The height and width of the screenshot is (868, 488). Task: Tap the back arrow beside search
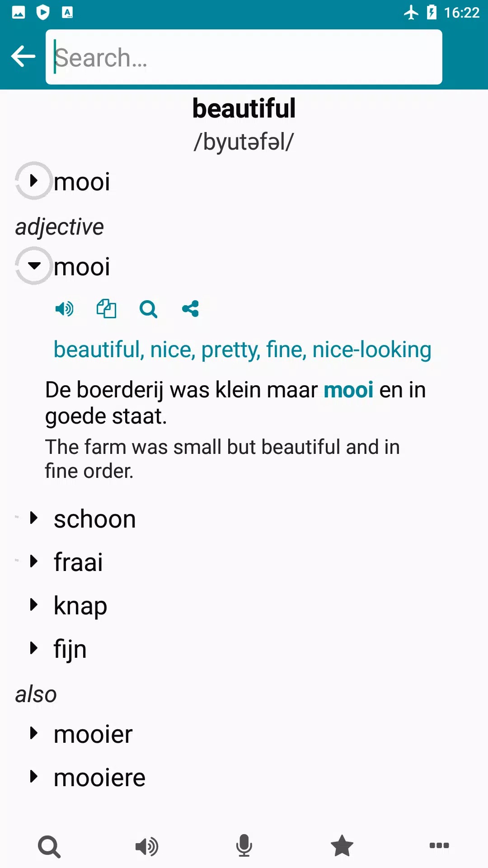(x=23, y=57)
